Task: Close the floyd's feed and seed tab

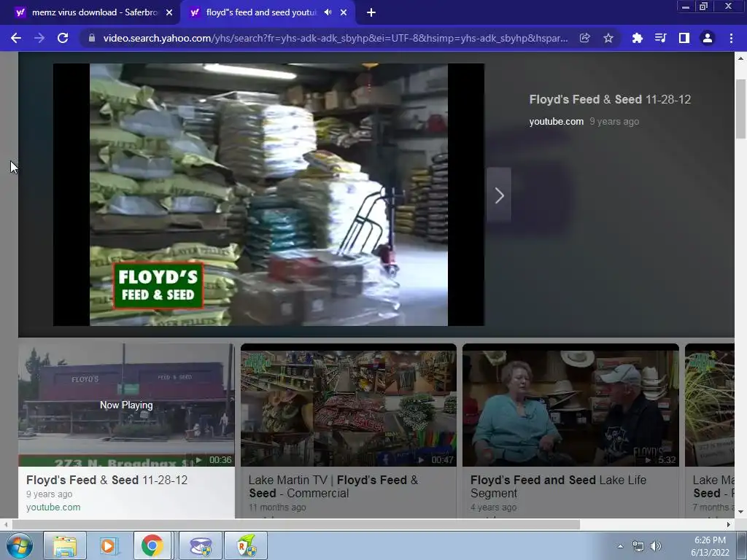Action: pyautogui.click(x=344, y=13)
